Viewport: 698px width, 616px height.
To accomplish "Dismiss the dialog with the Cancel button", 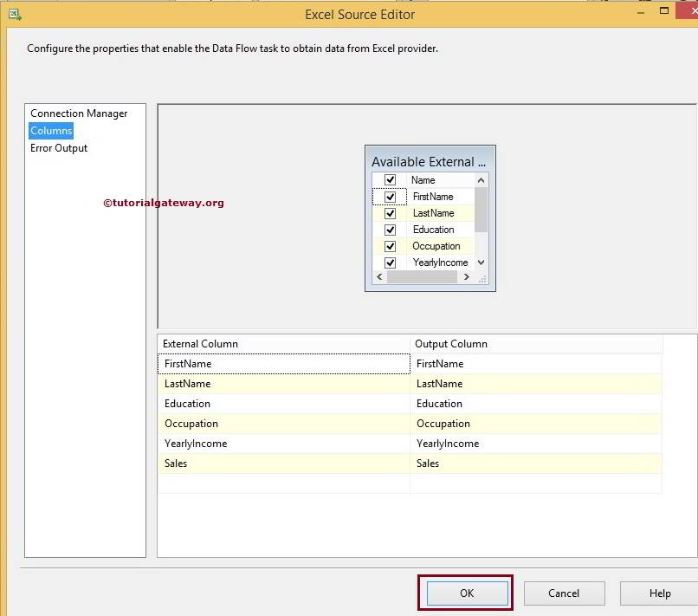I will point(564,593).
